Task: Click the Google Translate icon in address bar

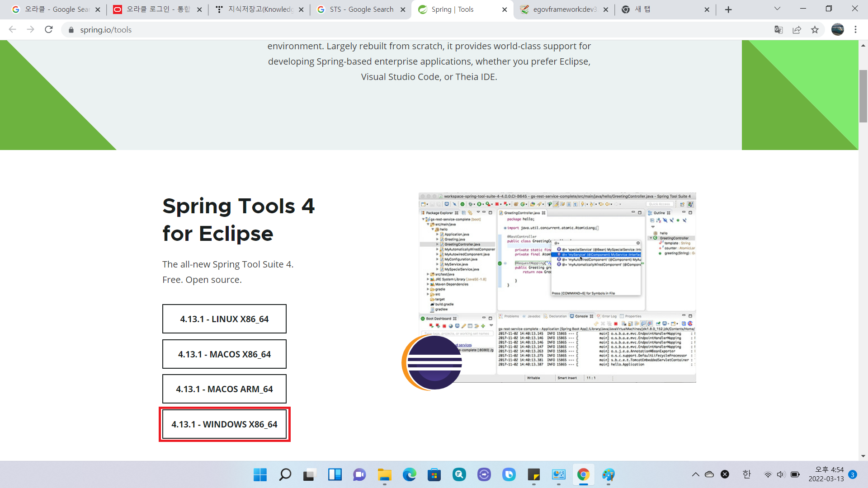Action: pos(778,30)
